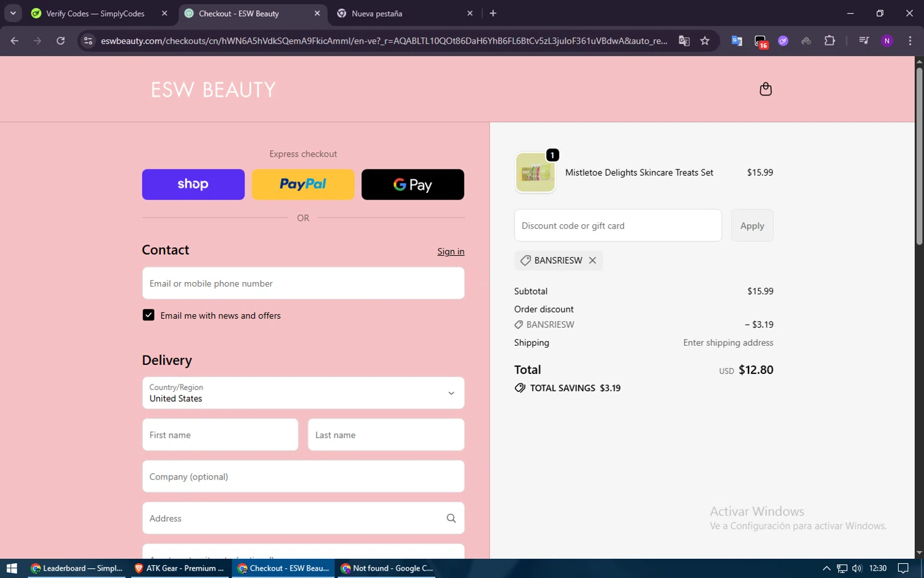
Task: Open the shopping bag cart icon
Action: point(766,89)
